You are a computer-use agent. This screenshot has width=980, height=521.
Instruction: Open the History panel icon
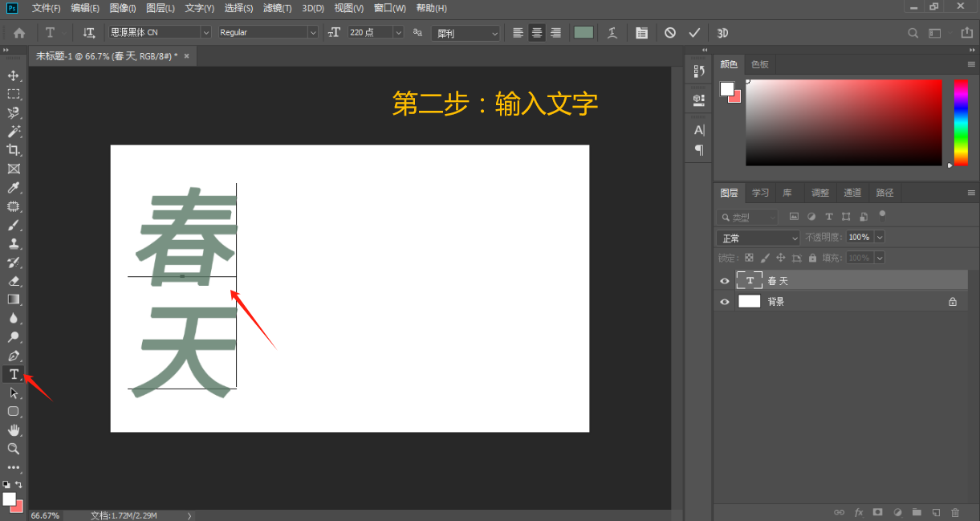pyautogui.click(x=699, y=71)
